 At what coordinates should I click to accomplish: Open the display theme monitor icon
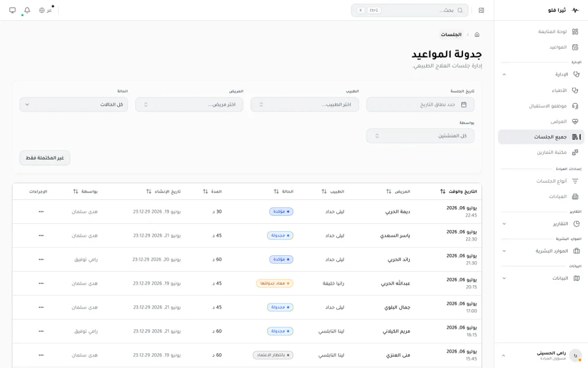tap(12, 10)
